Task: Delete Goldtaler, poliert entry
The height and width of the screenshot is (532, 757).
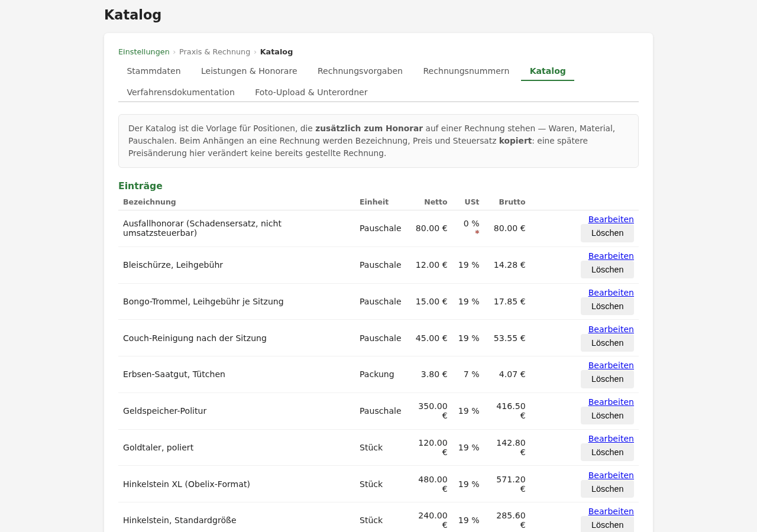Action: (x=607, y=452)
